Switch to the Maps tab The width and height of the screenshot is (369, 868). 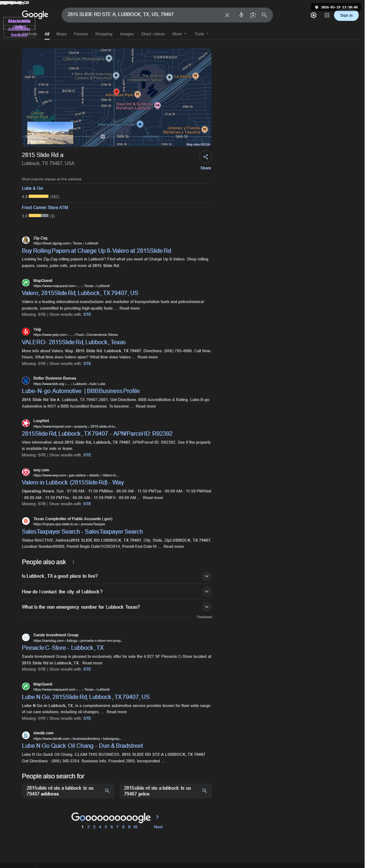(61, 34)
